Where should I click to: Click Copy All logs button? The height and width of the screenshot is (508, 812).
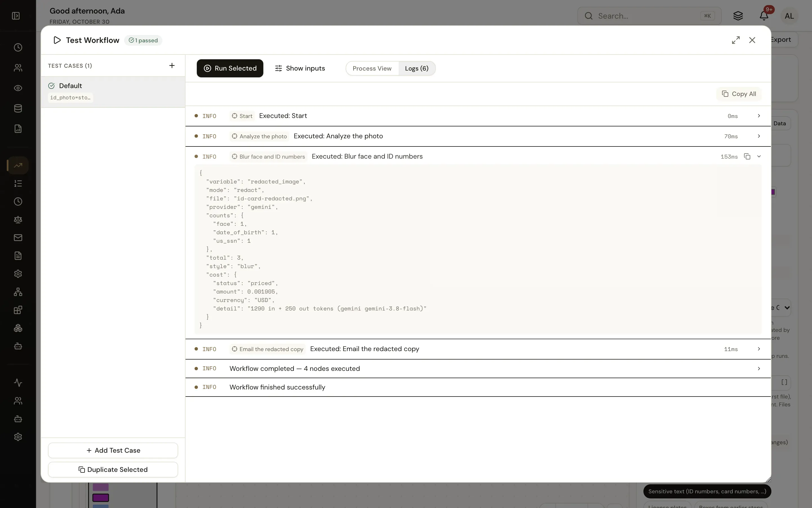pyautogui.click(x=739, y=94)
